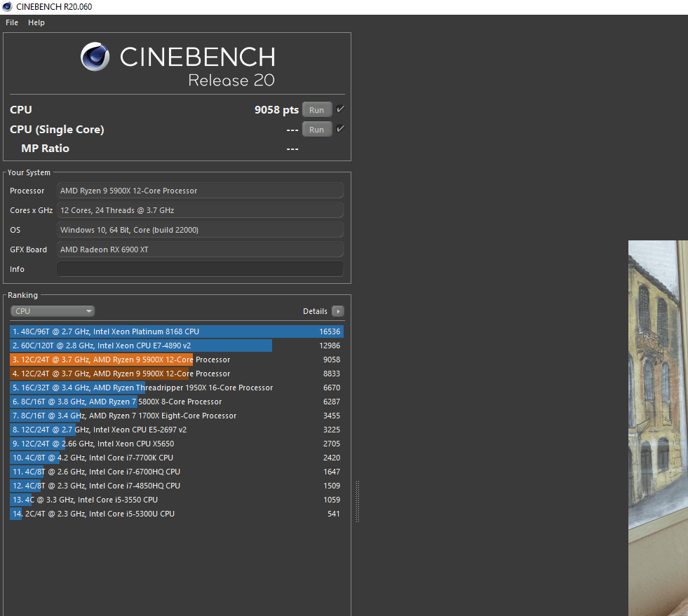Select rank 5 Threadripper 1950X row
This screenshot has height=616, width=688.
click(x=177, y=388)
